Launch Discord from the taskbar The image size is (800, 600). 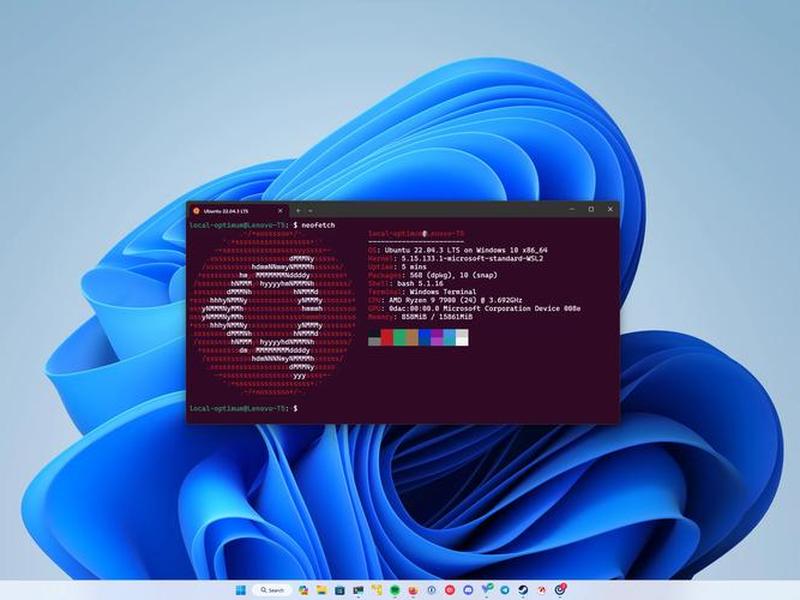468,590
